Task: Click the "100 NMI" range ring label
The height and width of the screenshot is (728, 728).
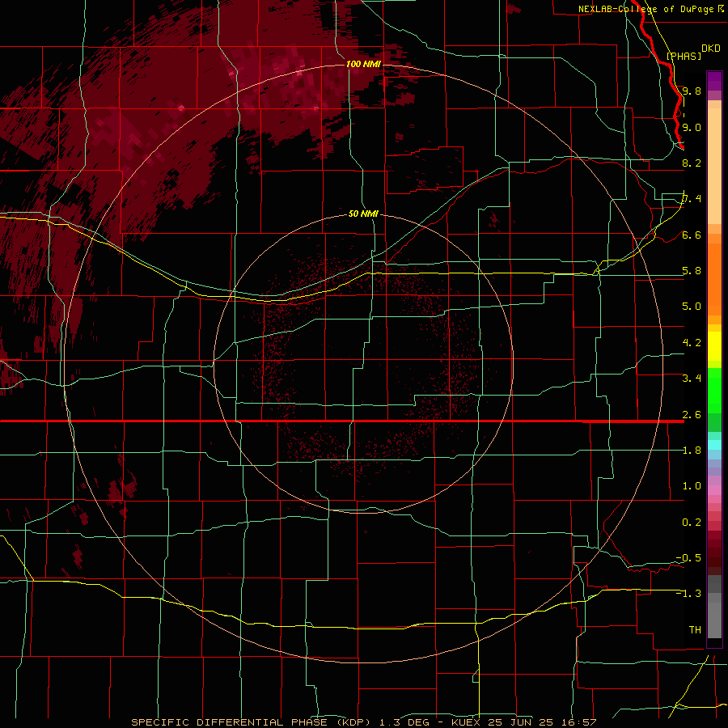Action: point(363,64)
